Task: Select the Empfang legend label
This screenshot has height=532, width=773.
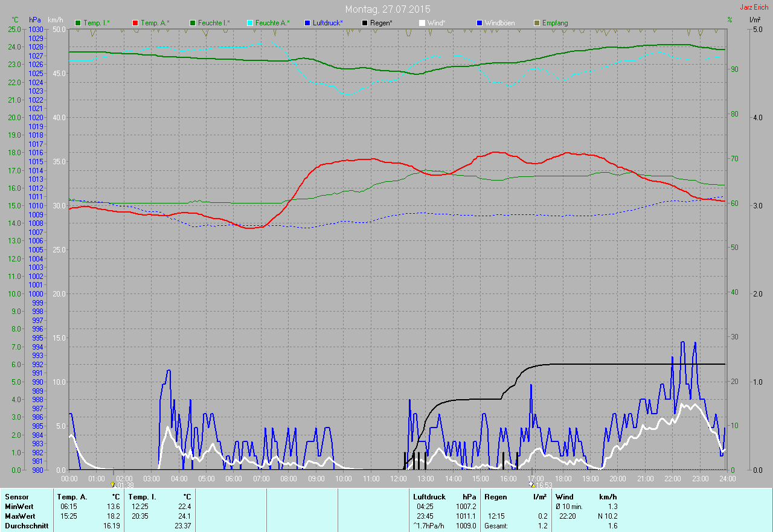Action: tap(555, 23)
